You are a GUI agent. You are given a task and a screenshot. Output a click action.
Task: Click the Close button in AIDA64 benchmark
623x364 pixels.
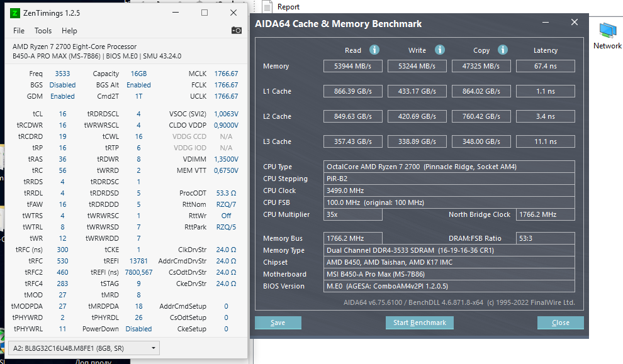(x=560, y=323)
